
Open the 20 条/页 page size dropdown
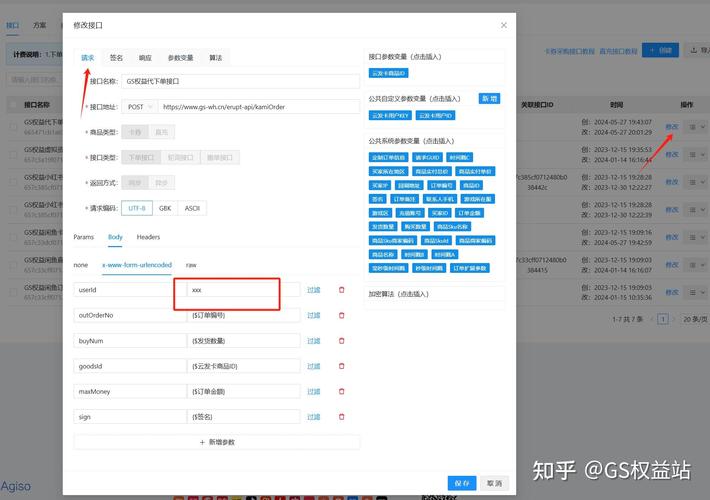click(x=694, y=319)
